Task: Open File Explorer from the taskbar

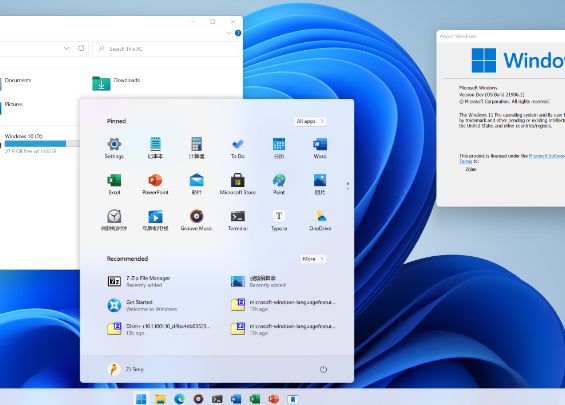Action: click(160, 399)
